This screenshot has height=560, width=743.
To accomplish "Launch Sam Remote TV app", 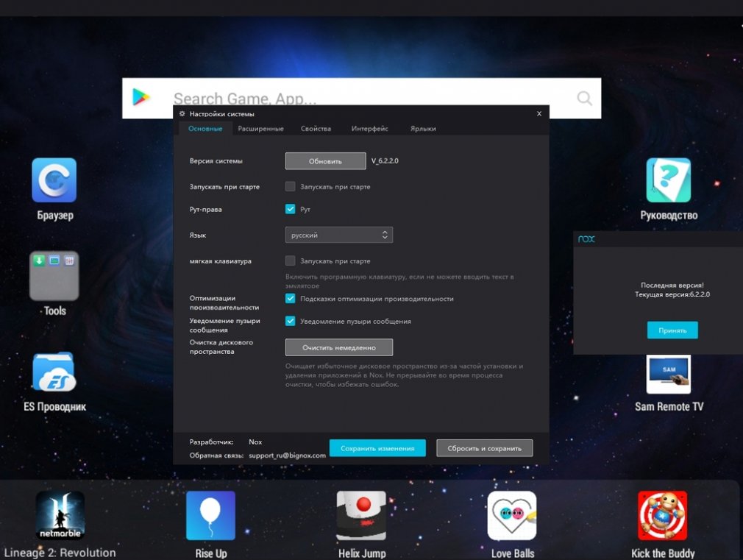I will pos(668,373).
